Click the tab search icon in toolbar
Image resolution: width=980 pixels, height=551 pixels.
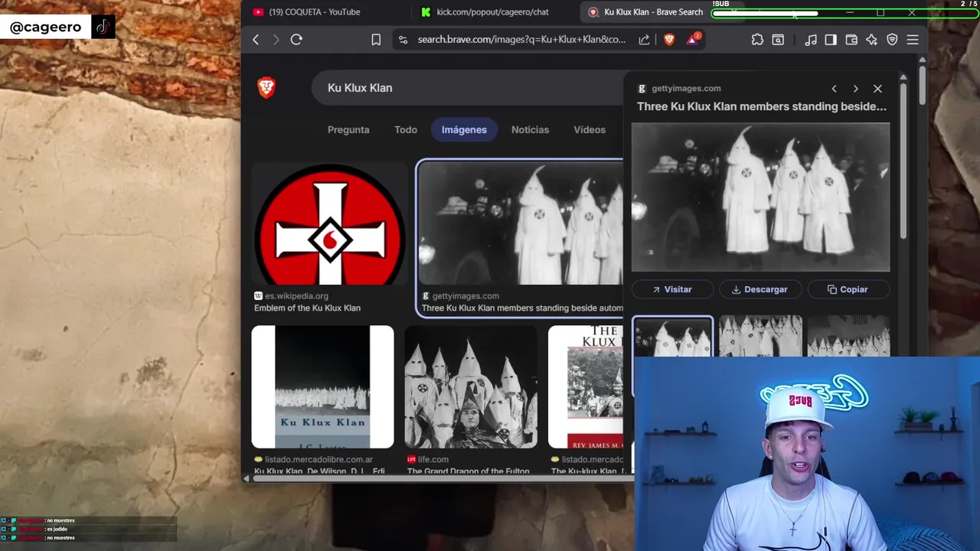[x=778, y=40]
